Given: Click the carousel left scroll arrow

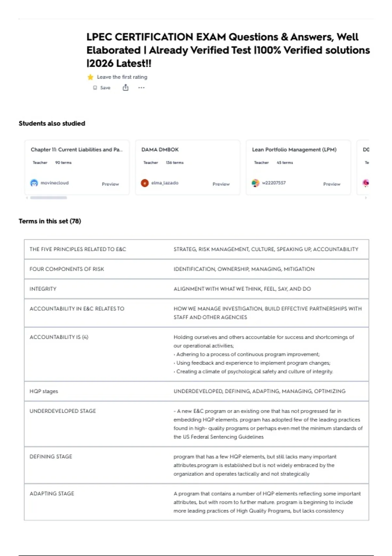Looking at the screenshot, I should [27, 198].
